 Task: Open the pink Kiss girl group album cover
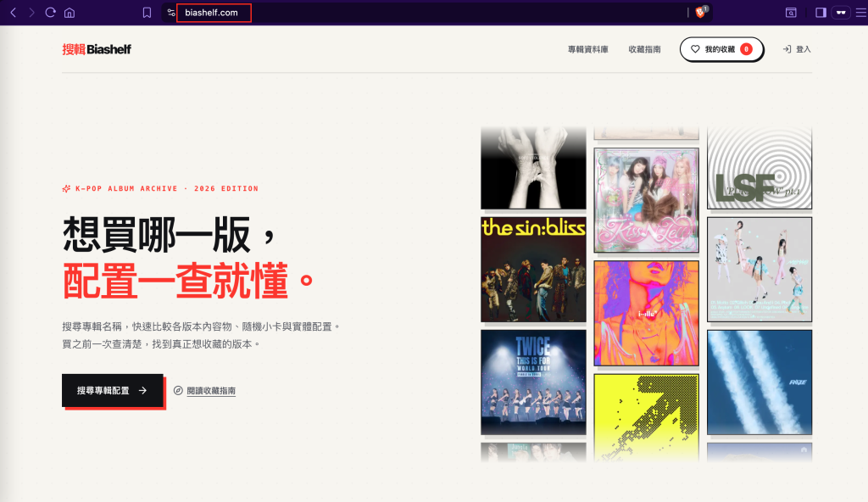646,200
